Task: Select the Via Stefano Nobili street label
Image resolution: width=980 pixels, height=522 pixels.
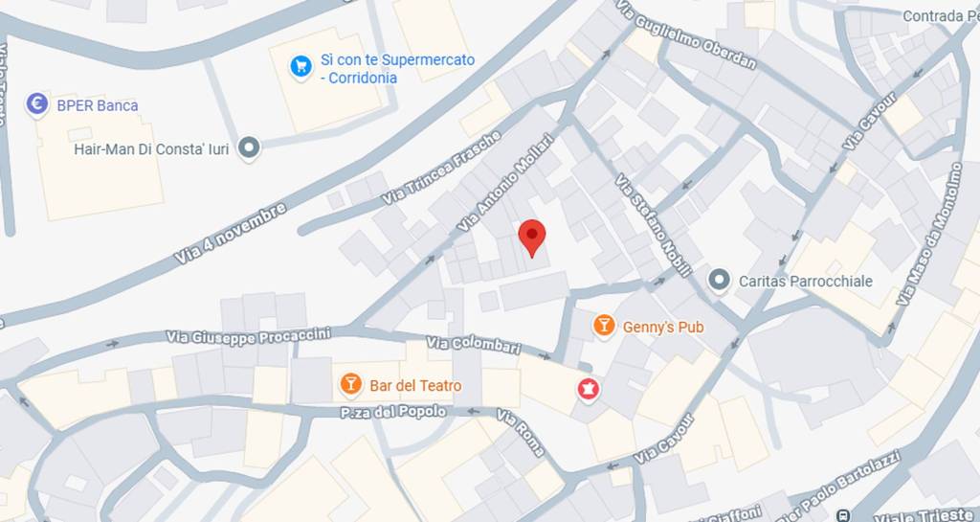Action: coord(653,225)
